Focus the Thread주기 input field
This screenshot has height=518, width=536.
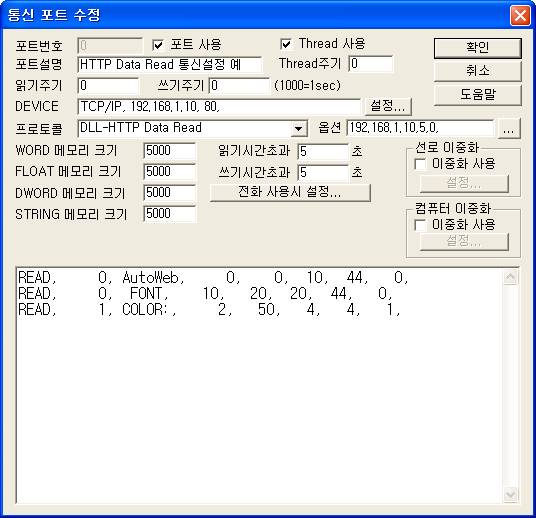pos(371,64)
